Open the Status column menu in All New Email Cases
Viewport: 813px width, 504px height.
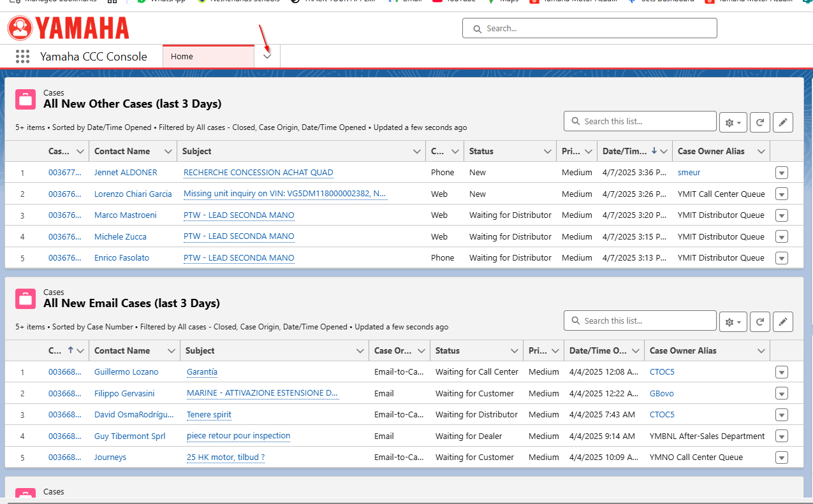tap(515, 350)
